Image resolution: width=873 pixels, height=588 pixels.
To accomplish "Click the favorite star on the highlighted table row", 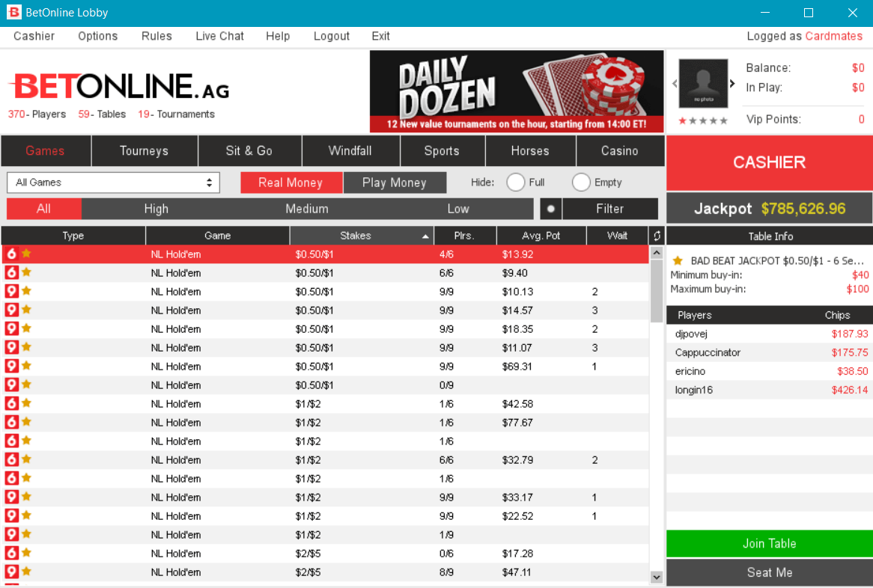I will click(26, 254).
